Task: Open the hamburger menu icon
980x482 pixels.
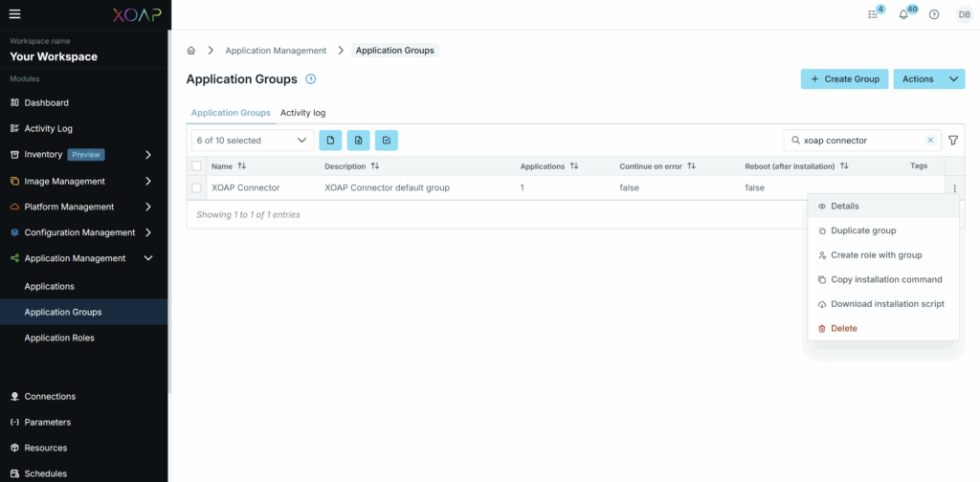Action: tap(15, 14)
